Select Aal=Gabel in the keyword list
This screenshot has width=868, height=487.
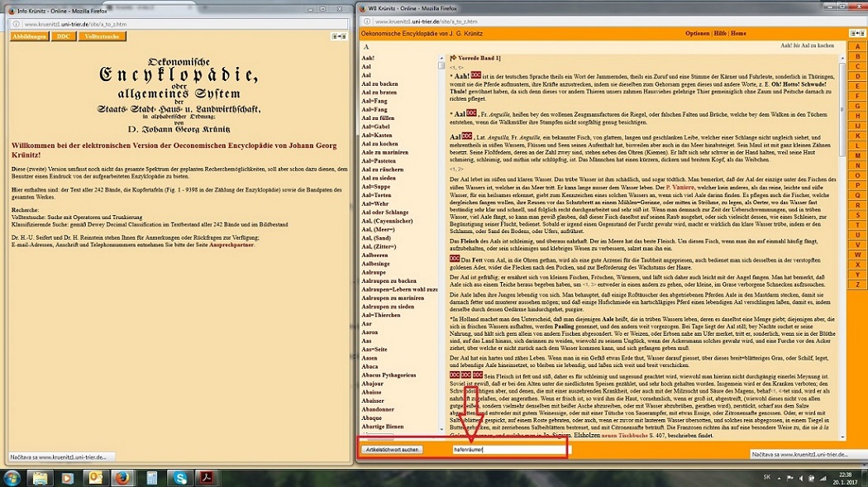click(375, 127)
